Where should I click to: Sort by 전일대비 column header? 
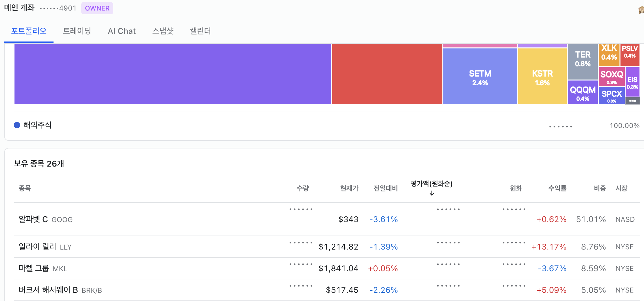pyautogui.click(x=386, y=188)
